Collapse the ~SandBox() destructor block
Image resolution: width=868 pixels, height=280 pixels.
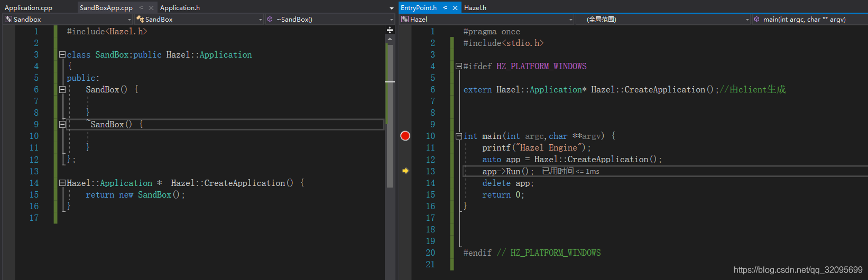[62, 124]
